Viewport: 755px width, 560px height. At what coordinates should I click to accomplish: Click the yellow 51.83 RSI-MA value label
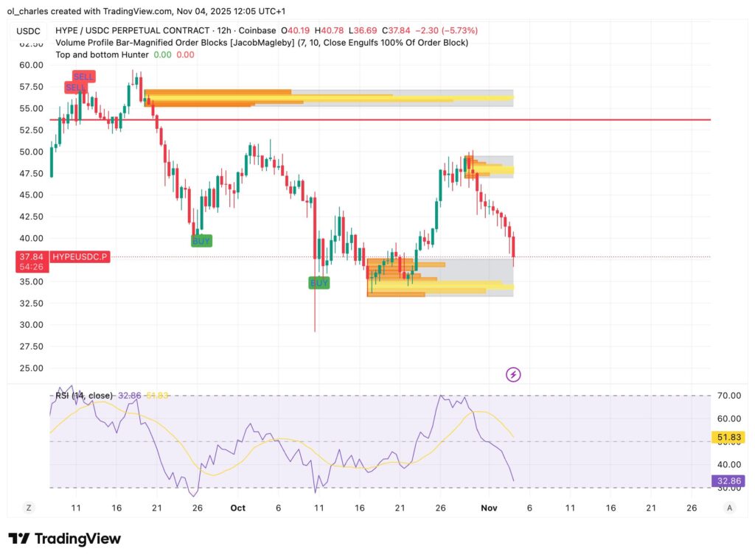click(728, 437)
